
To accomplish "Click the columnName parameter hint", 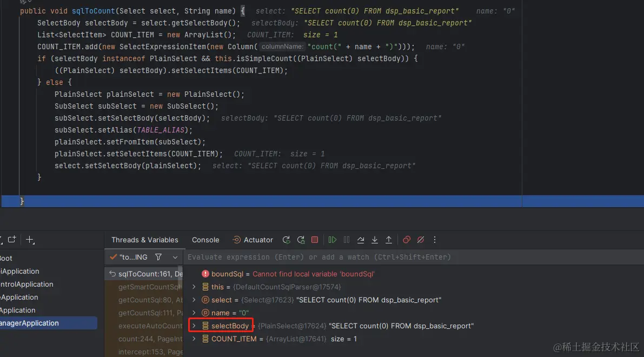I will click(282, 47).
